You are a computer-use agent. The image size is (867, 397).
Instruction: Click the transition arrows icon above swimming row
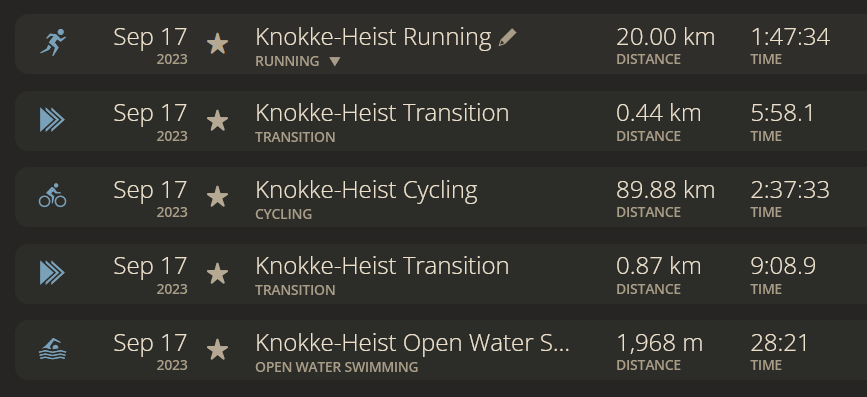(x=53, y=273)
